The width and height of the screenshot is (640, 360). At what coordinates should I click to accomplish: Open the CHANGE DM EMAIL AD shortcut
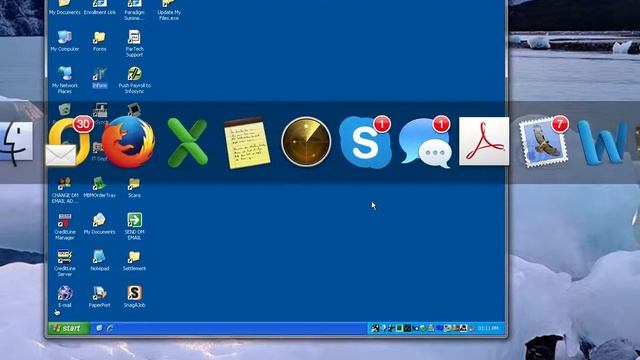(x=64, y=190)
